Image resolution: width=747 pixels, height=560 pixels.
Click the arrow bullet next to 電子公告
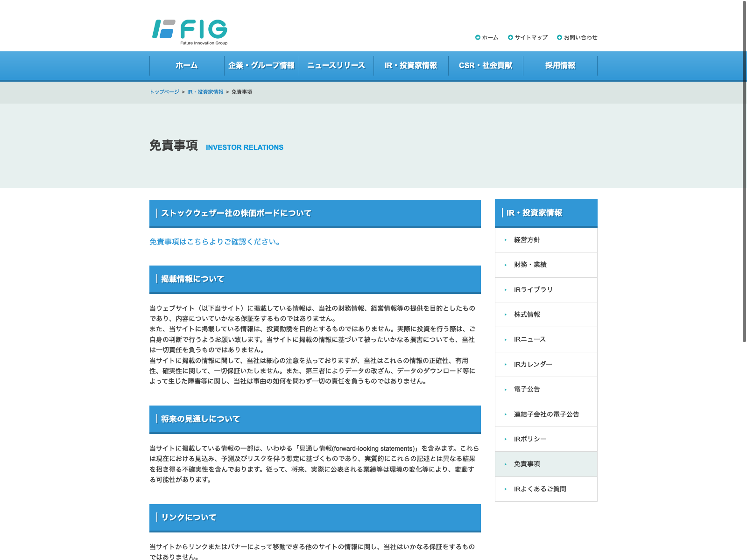[x=506, y=389]
